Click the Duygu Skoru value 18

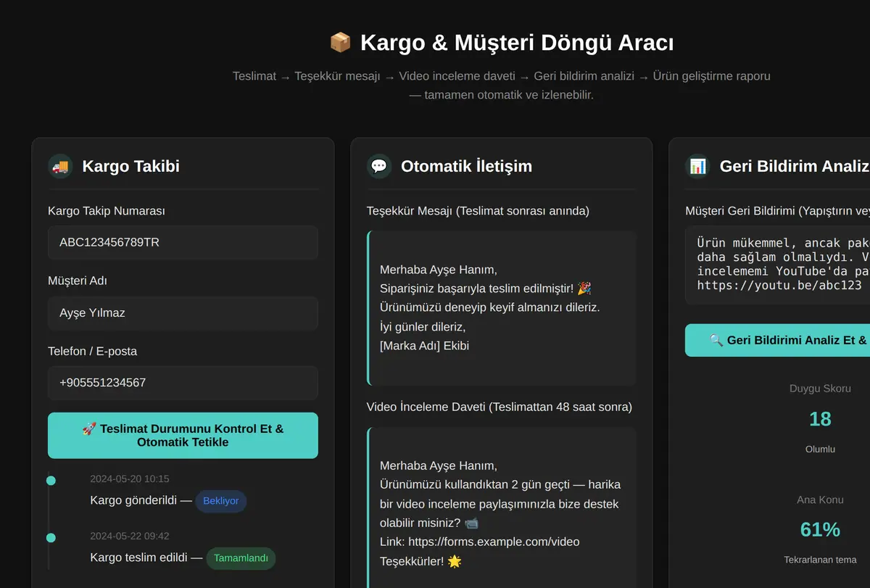pyautogui.click(x=820, y=419)
